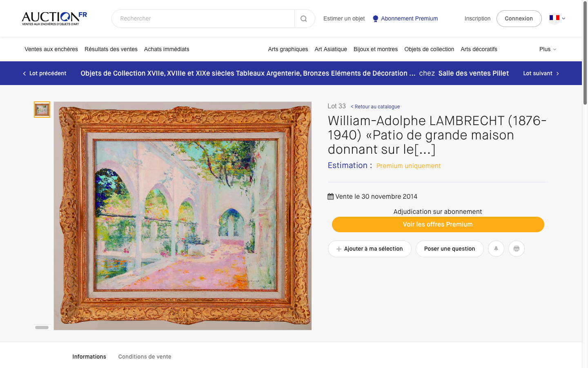Switch to Conditions de vente tab

tap(145, 357)
